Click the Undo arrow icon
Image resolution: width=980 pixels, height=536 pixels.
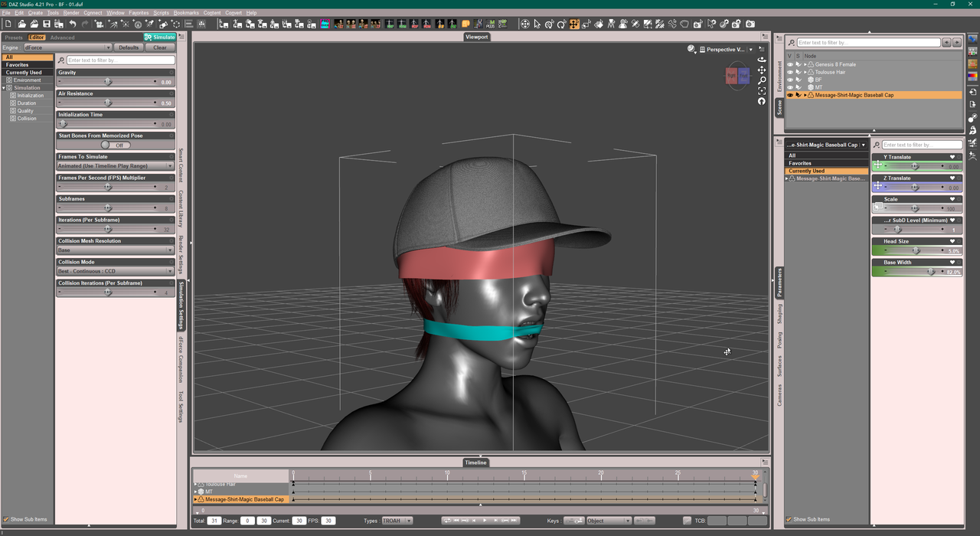coord(72,25)
